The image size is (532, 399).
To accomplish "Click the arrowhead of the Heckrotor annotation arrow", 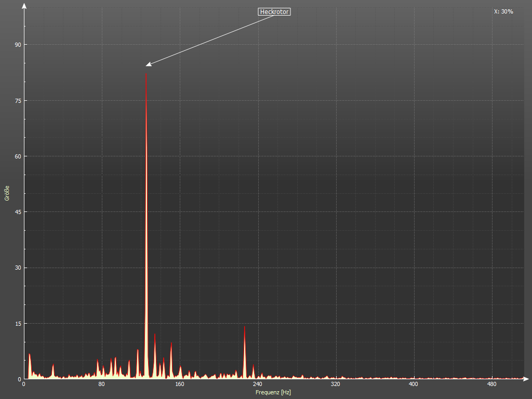I will pyautogui.click(x=148, y=65).
